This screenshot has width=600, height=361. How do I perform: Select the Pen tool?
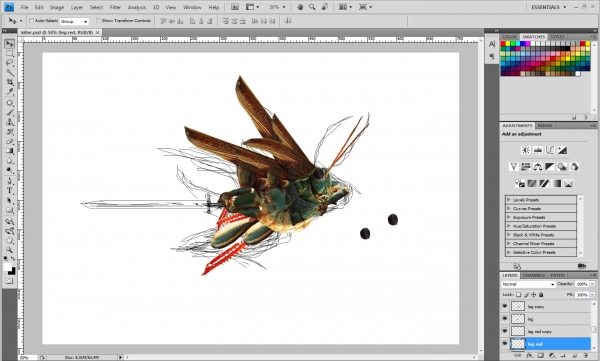pyautogui.click(x=10, y=181)
